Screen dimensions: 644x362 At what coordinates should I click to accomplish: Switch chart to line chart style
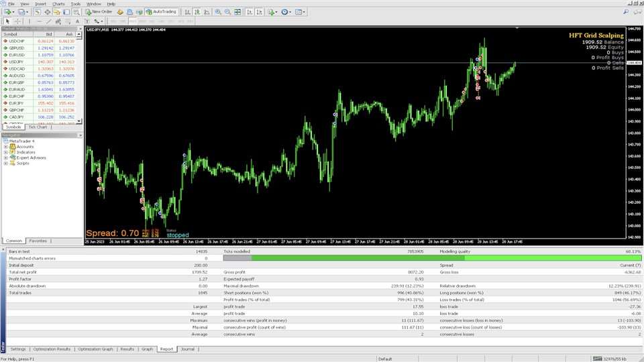pyautogui.click(x=207, y=12)
